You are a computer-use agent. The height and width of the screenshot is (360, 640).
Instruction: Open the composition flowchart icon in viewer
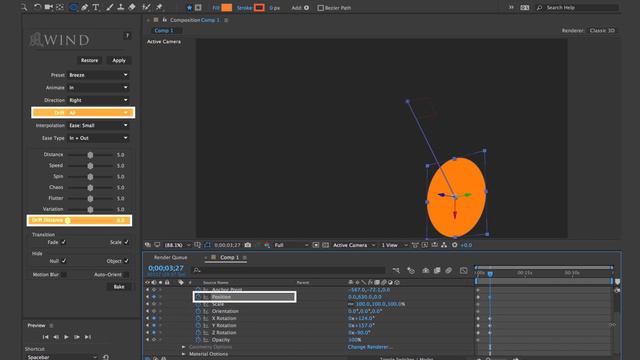[444, 245]
